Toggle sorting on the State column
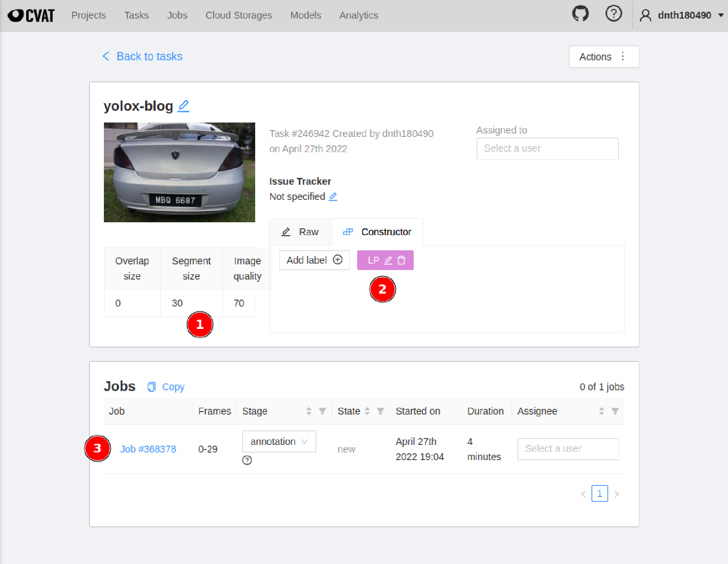The image size is (728, 564). pos(366,411)
